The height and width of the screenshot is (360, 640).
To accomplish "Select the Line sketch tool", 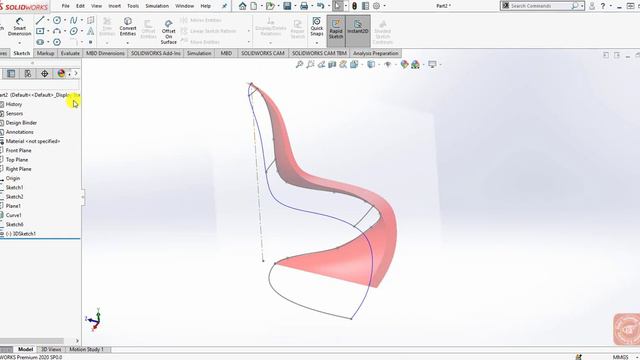I will [40, 20].
